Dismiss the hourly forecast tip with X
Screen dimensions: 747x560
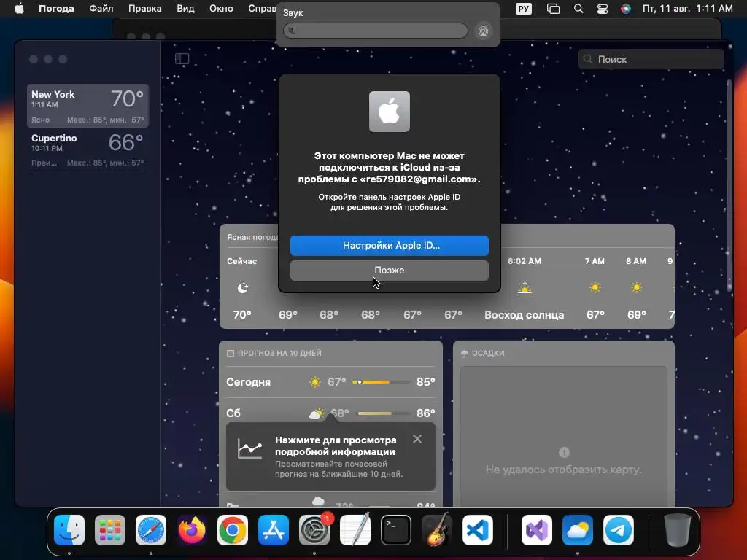417,439
